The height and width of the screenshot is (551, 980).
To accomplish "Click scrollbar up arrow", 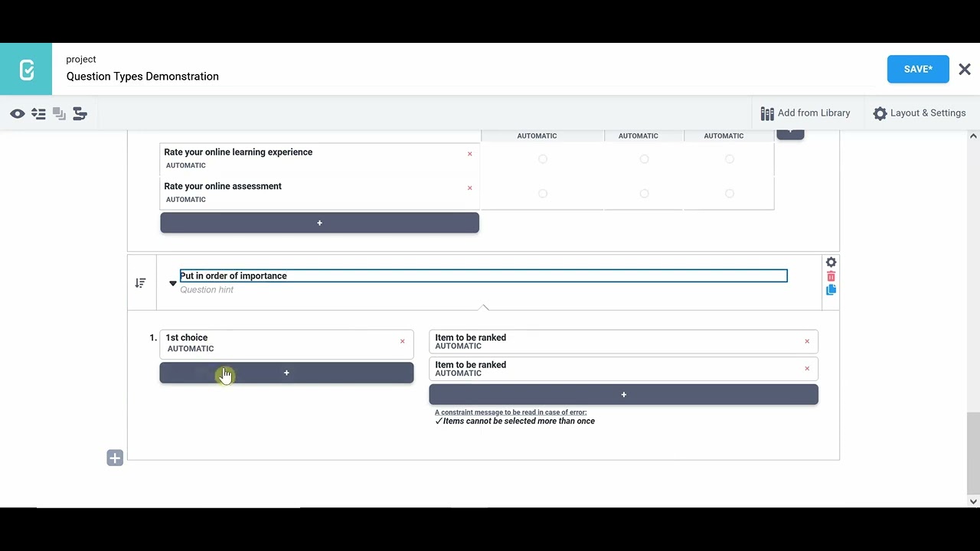I will click(973, 136).
